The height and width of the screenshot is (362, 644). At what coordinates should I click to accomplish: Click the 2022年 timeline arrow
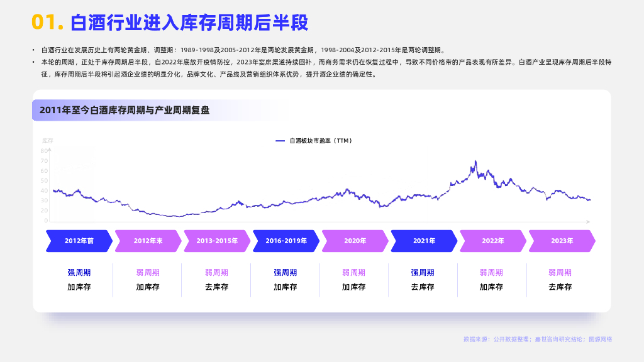click(x=493, y=241)
